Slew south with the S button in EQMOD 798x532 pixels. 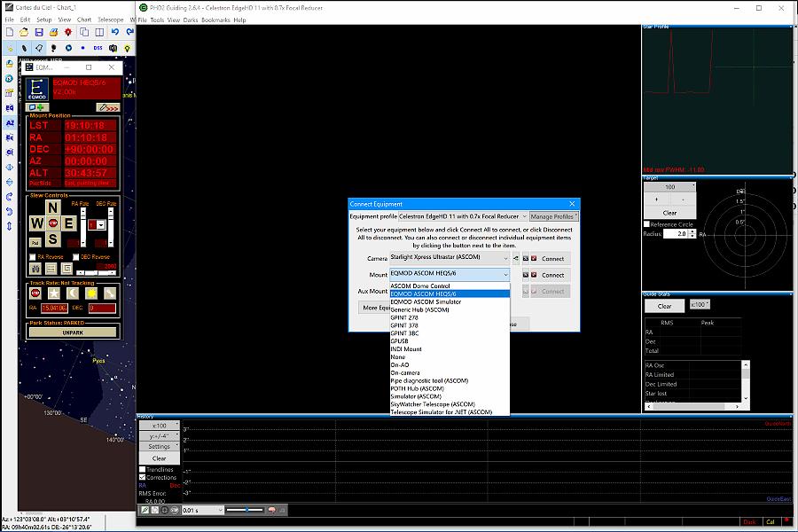tap(53, 239)
